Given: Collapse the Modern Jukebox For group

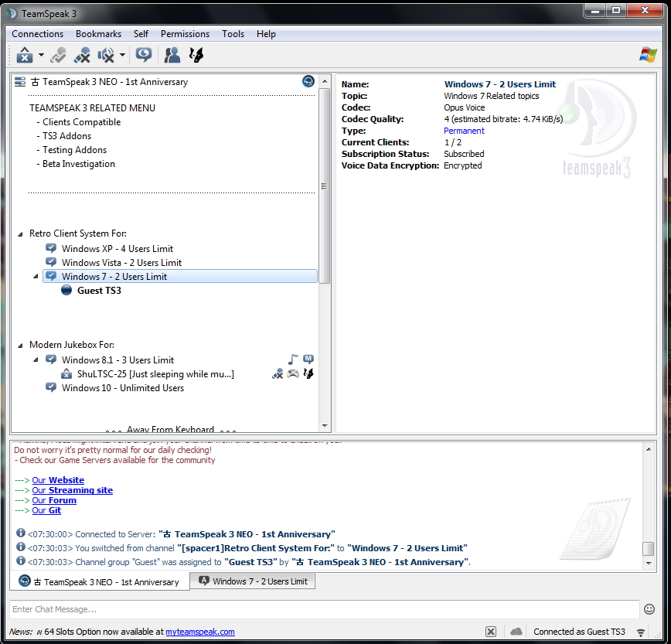Looking at the screenshot, I should tap(20, 346).
